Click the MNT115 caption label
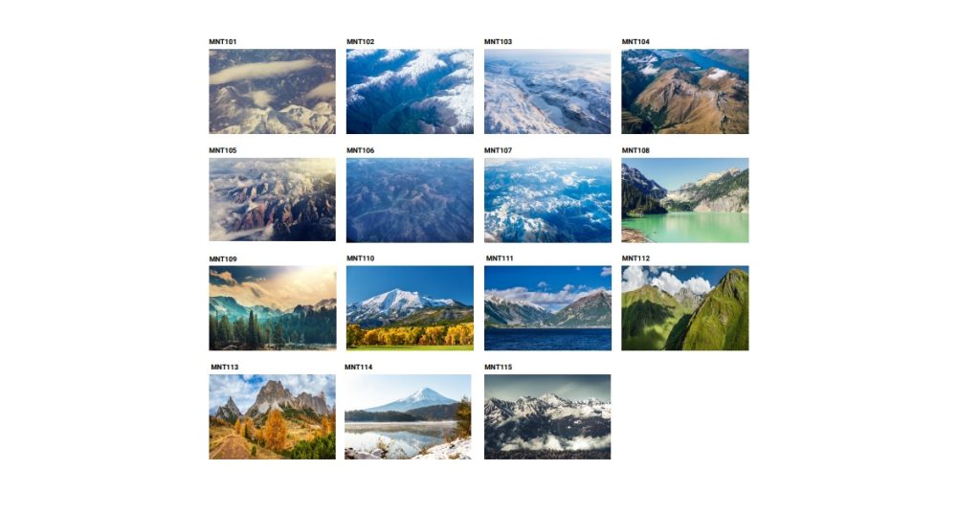980x515 pixels. pos(498,367)
